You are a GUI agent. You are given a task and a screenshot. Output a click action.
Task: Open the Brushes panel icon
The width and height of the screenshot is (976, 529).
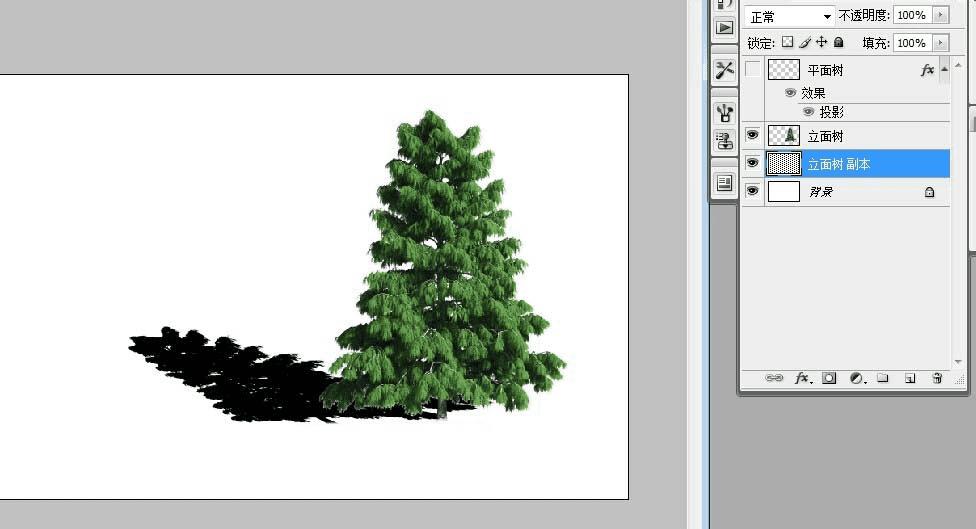click(x=725, y=113)
